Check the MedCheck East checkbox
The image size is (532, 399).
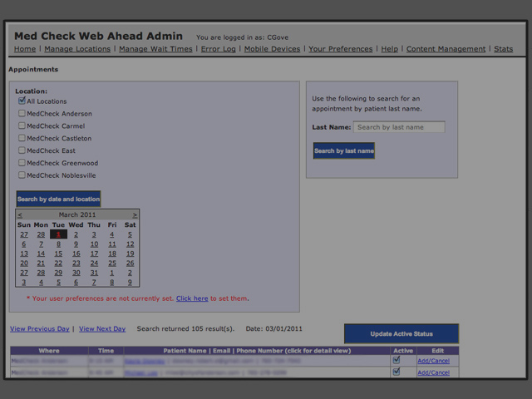[22, 150]
